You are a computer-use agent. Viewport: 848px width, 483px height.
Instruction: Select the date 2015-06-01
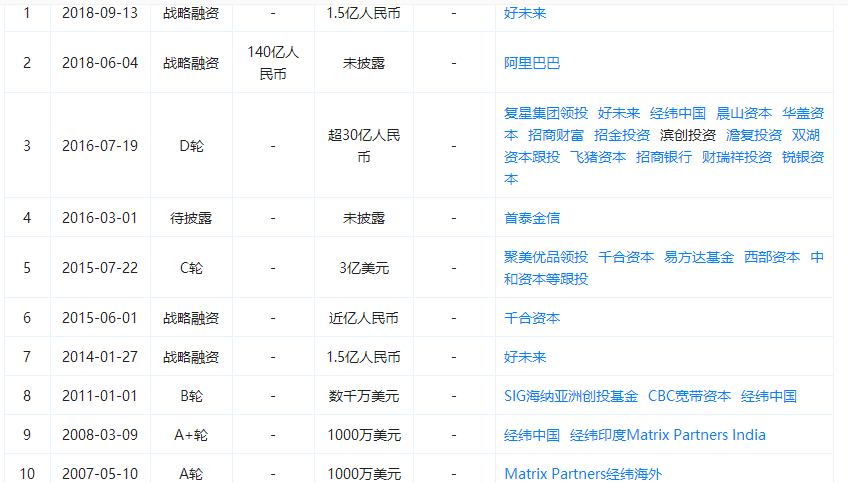click(100, 318)
